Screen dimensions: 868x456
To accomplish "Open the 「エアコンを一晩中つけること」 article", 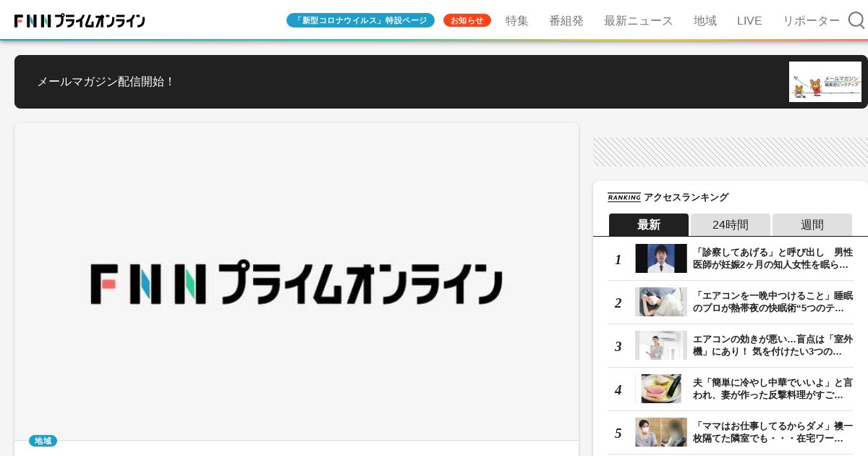I will tap(773, 302).
